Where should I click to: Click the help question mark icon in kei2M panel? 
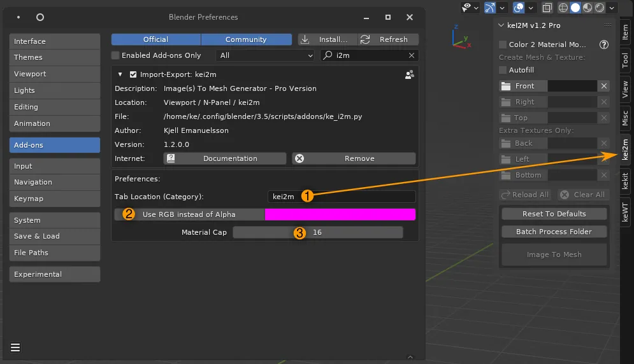(x=604, y=45)
